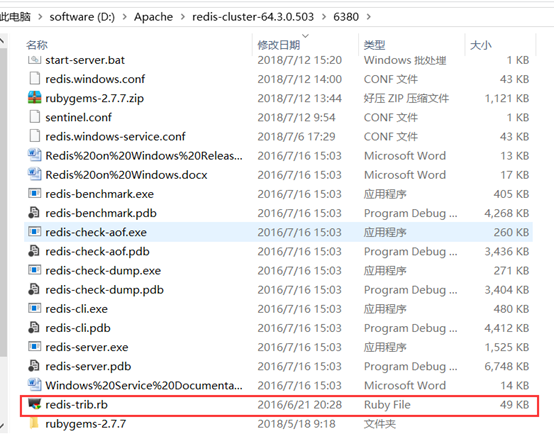This screenshot has width=554, height=434.
Task: Click the 6,748 KB size cell
Action: coord(507,366)
